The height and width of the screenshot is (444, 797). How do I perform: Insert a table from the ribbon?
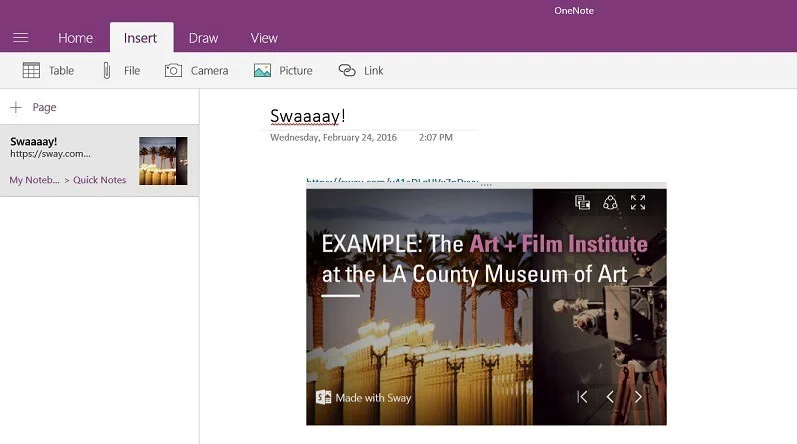point(47,71)
